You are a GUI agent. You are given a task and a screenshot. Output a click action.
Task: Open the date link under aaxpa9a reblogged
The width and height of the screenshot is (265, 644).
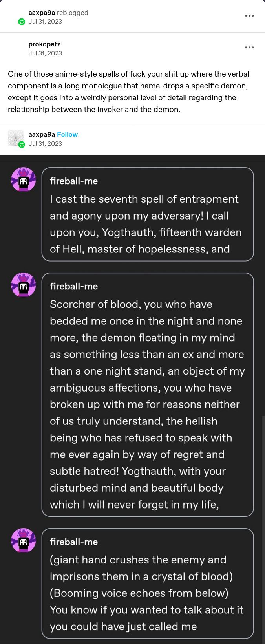[45, 22]
